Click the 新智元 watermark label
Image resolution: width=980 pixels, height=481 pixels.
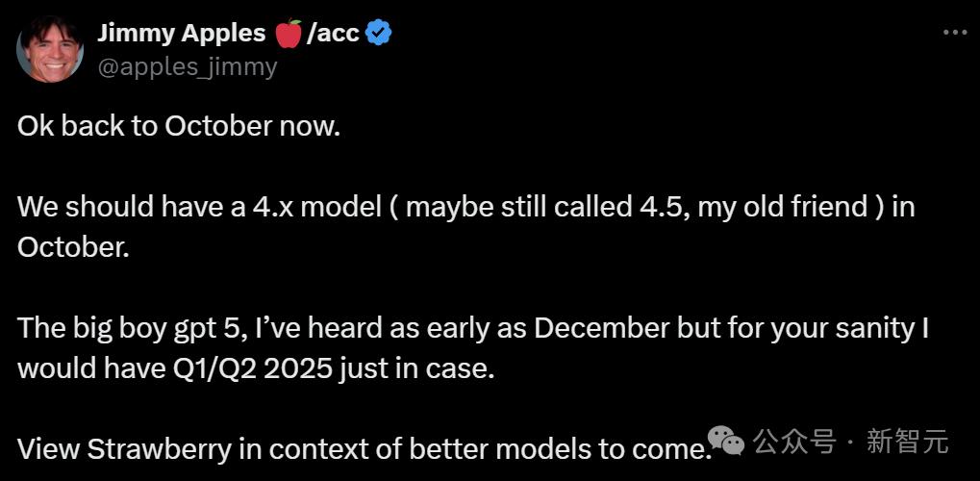pyautogui.click(x=907, y=442)
